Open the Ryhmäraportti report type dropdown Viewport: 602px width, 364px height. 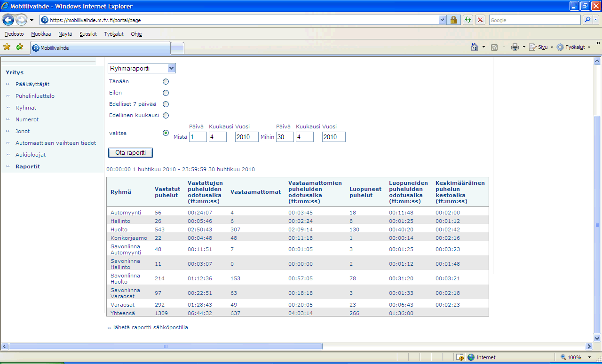click(142, 68)
